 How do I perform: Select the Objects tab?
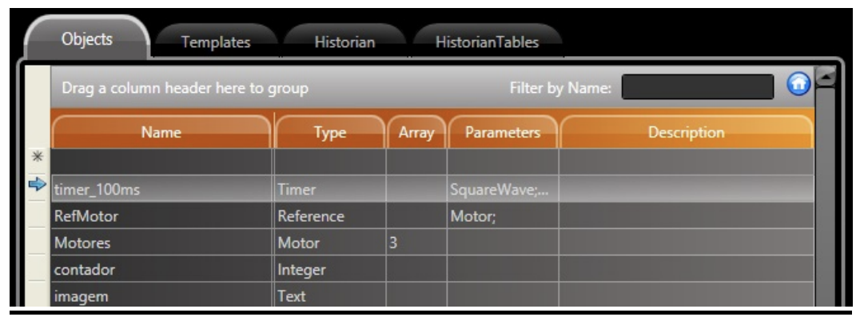87,38
